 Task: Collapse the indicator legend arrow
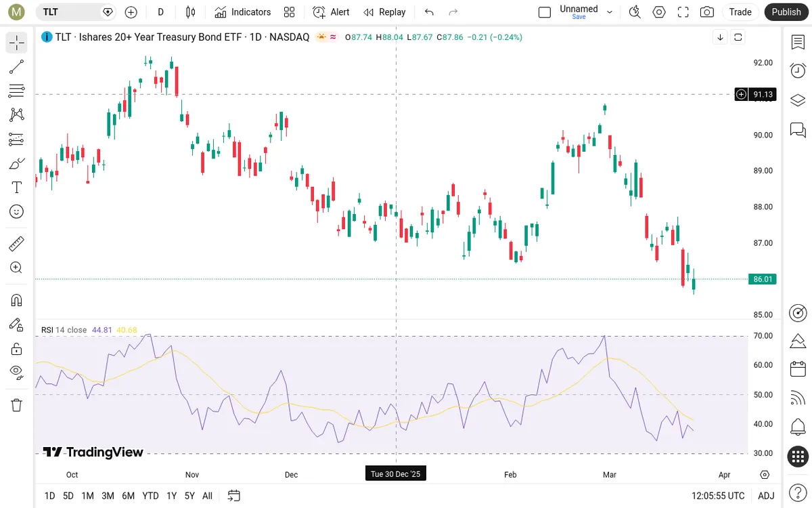tap(720, 37)
